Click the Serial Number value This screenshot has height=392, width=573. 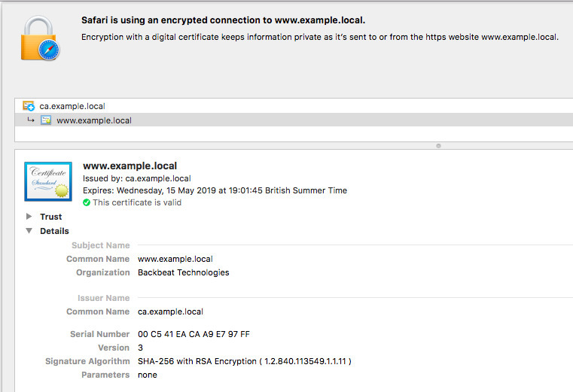tap(194, 334)
